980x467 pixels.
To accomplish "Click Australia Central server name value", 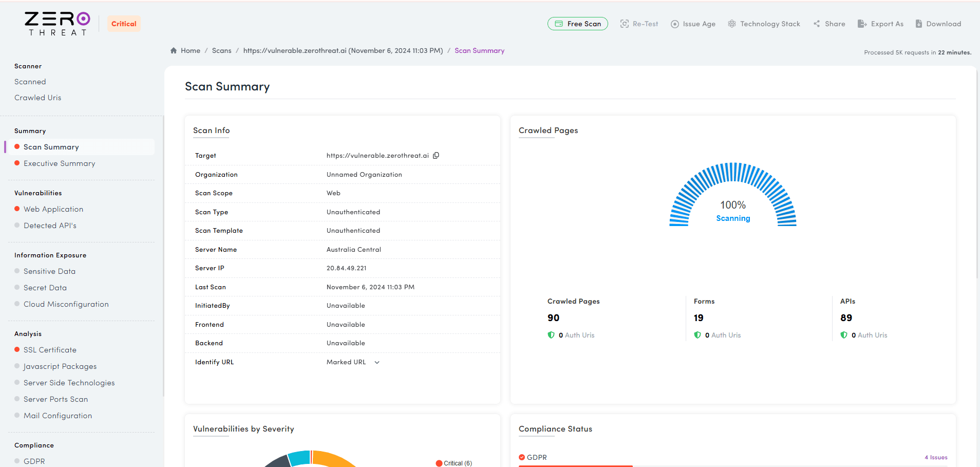I will click(x=354, y=250).
